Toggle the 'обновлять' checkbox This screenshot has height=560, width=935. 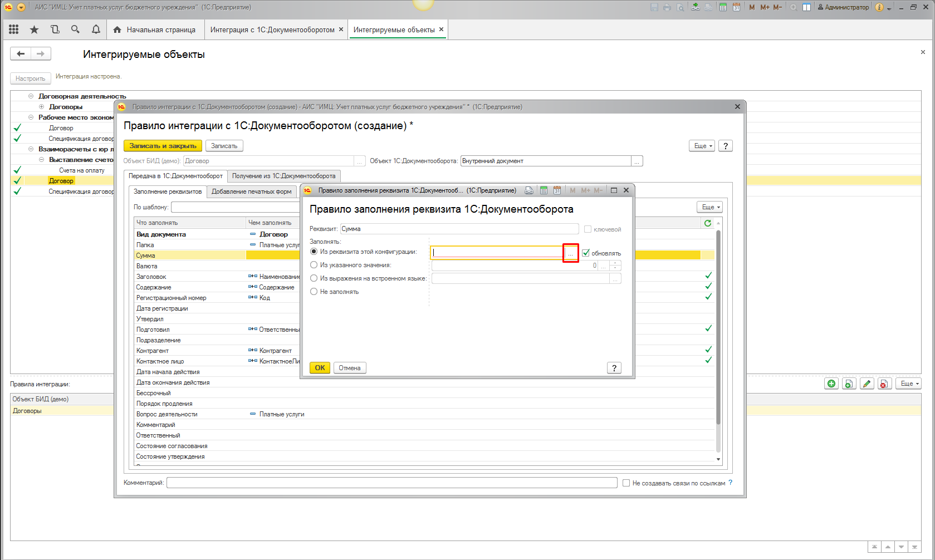[586, 253]
